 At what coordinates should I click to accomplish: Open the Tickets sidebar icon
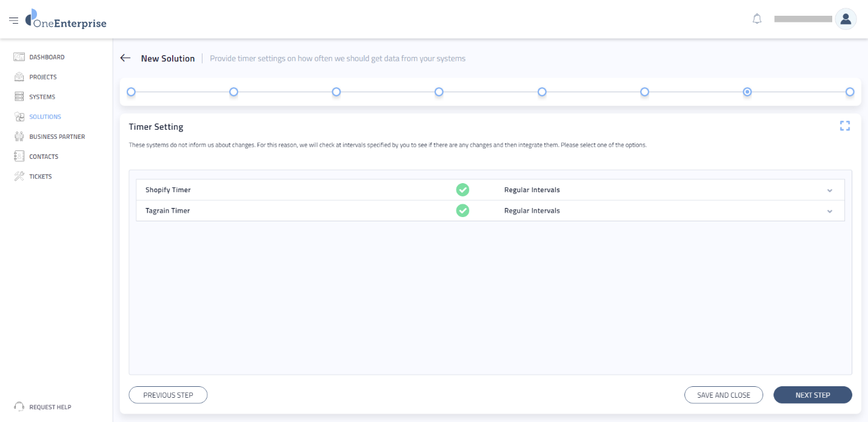coord(19,176)
